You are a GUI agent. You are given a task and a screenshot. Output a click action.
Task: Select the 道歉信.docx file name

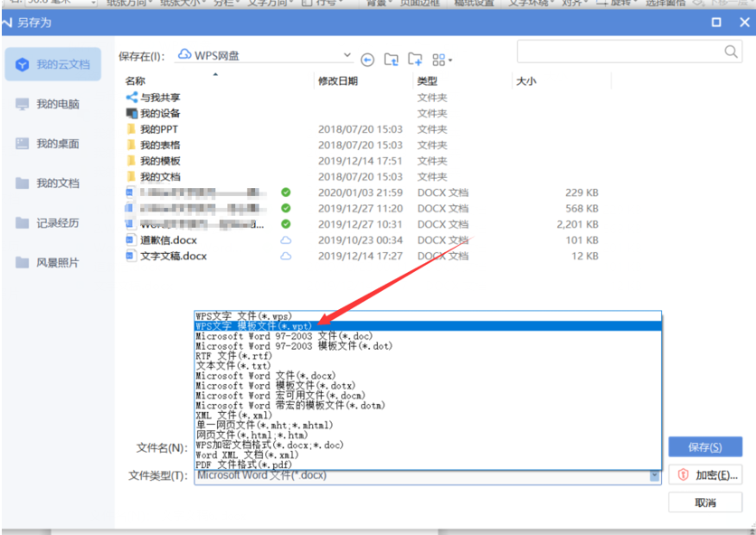169,240
